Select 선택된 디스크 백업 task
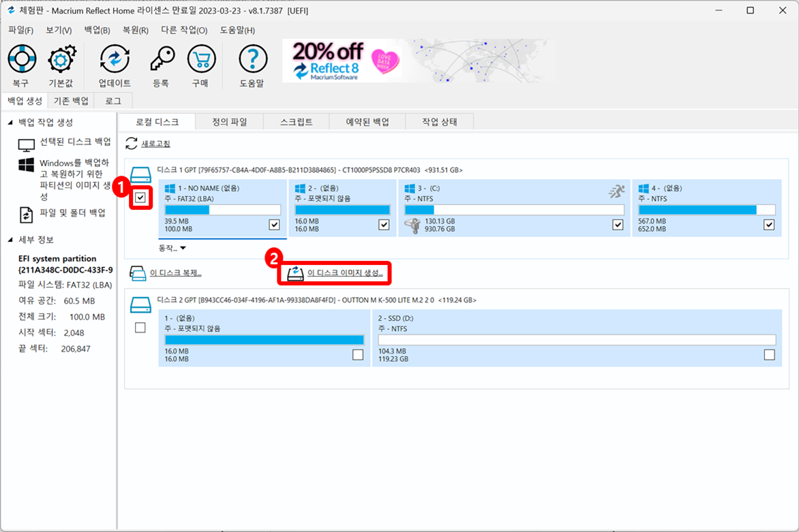The image size is (799, 532). point(75,142)
